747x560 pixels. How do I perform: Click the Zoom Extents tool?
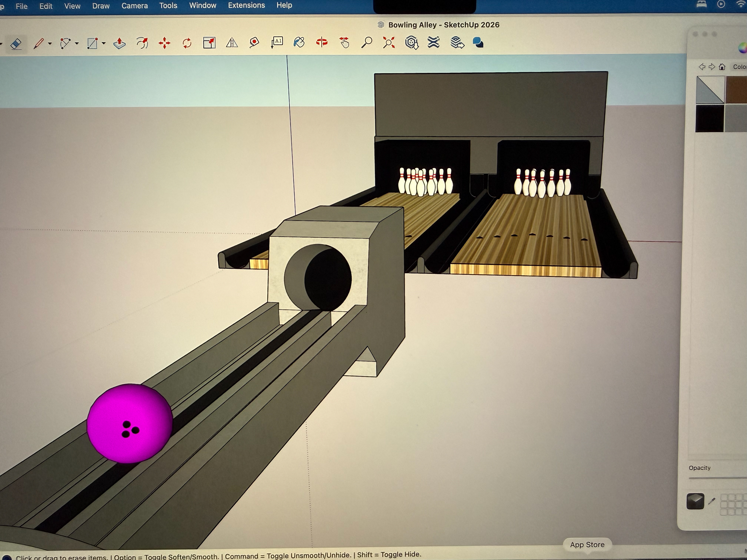pos(389,43)
